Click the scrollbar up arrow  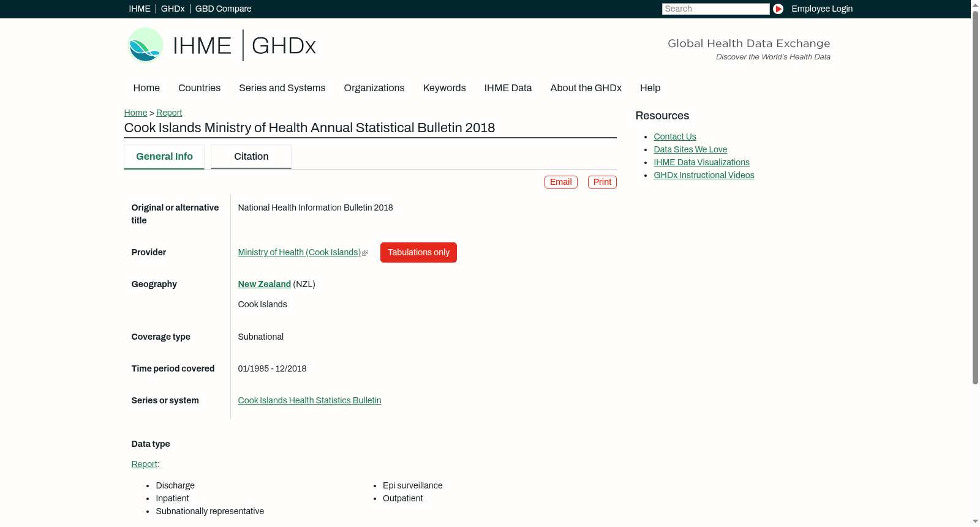(975, 4)
